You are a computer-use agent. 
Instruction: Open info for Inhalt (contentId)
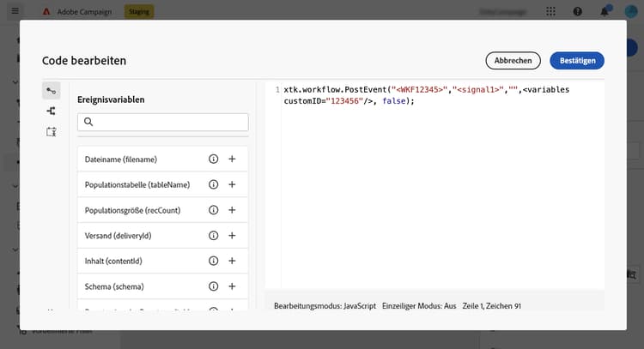point(213,261)
